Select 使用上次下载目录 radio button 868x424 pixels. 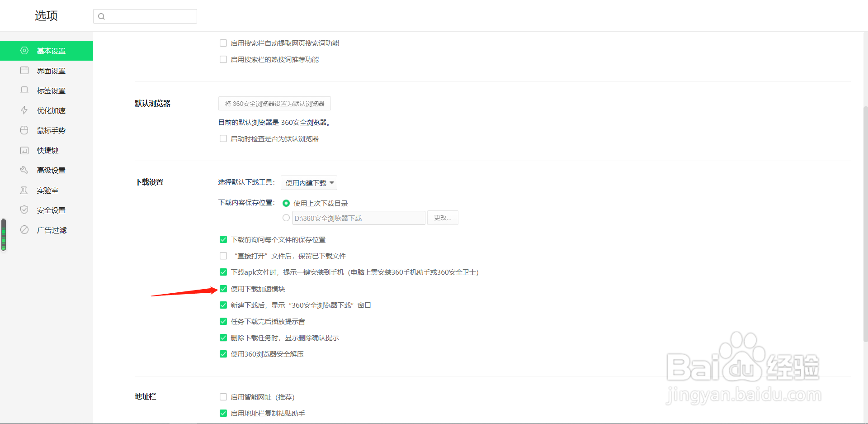point(286,203)
